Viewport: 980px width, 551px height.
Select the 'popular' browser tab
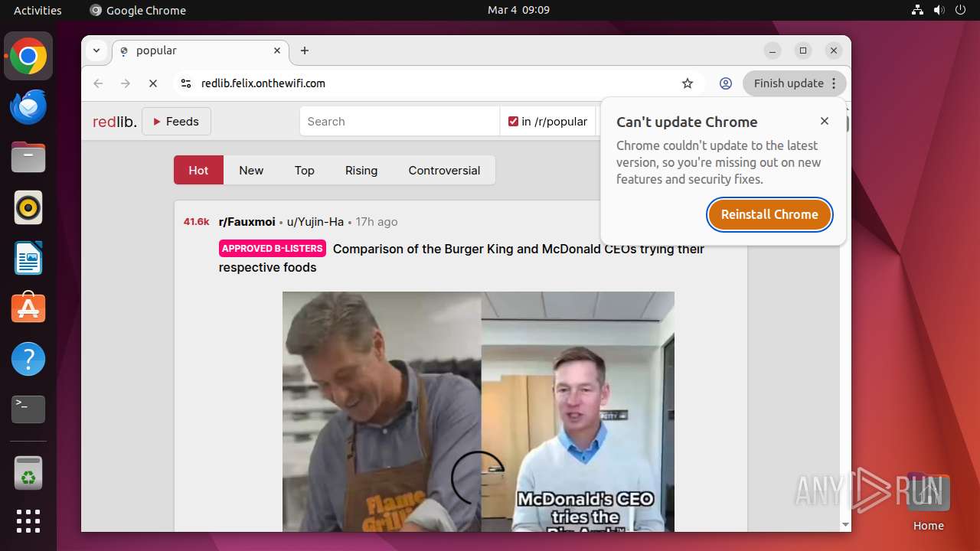point(201,51)
